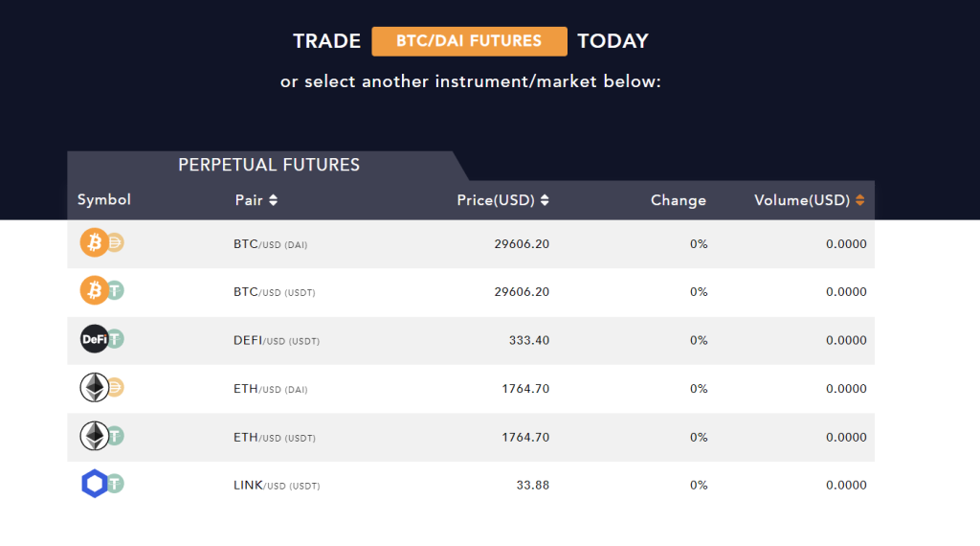Click the Ethereum/Tether coin pair icon
This screenshot has width=980, height=546.
click(101, 437)
